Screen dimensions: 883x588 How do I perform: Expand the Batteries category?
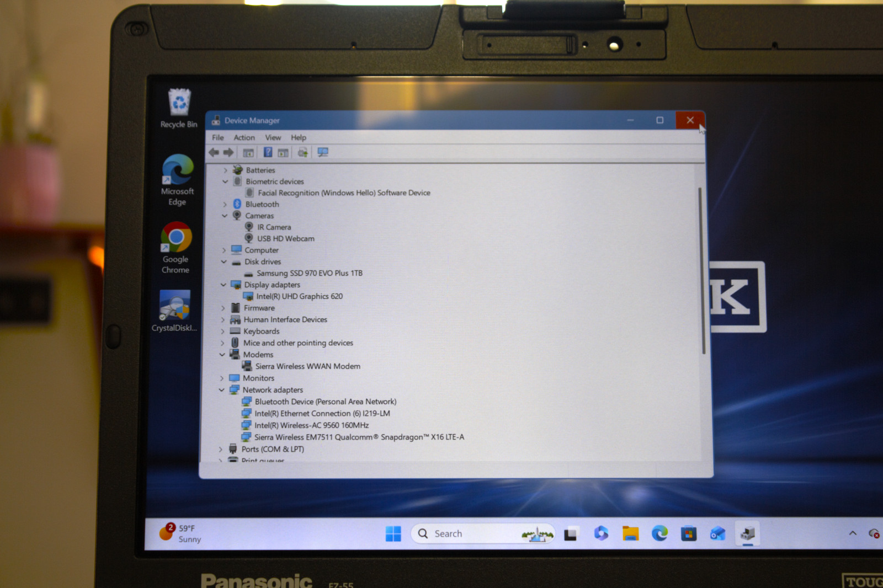(225, 170)
